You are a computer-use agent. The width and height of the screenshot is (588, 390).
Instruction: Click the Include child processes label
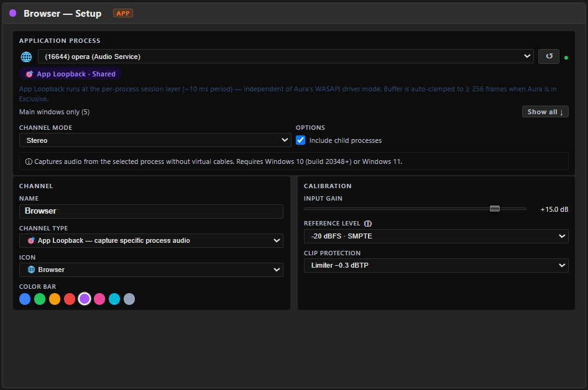(x=346, y=140)
